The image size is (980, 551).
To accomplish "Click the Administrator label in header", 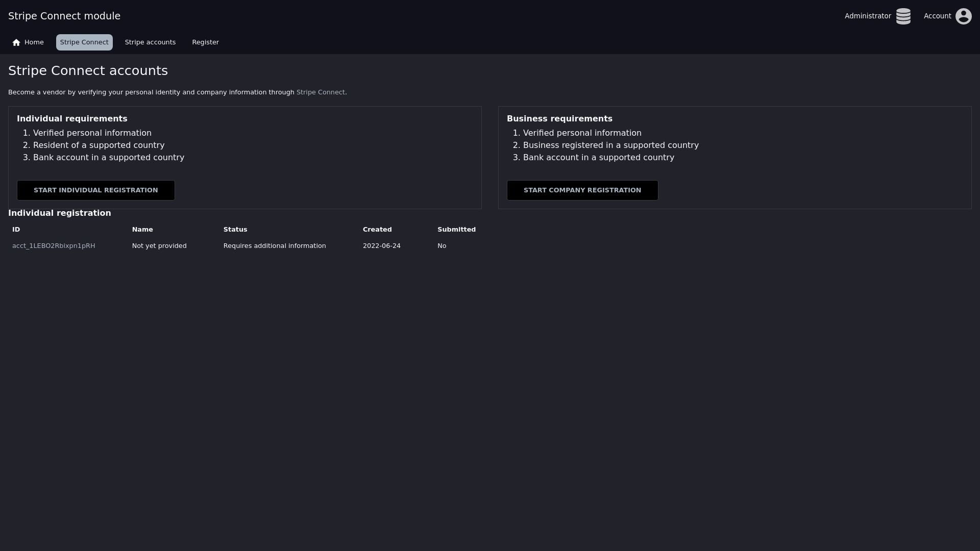I will 867,16.
